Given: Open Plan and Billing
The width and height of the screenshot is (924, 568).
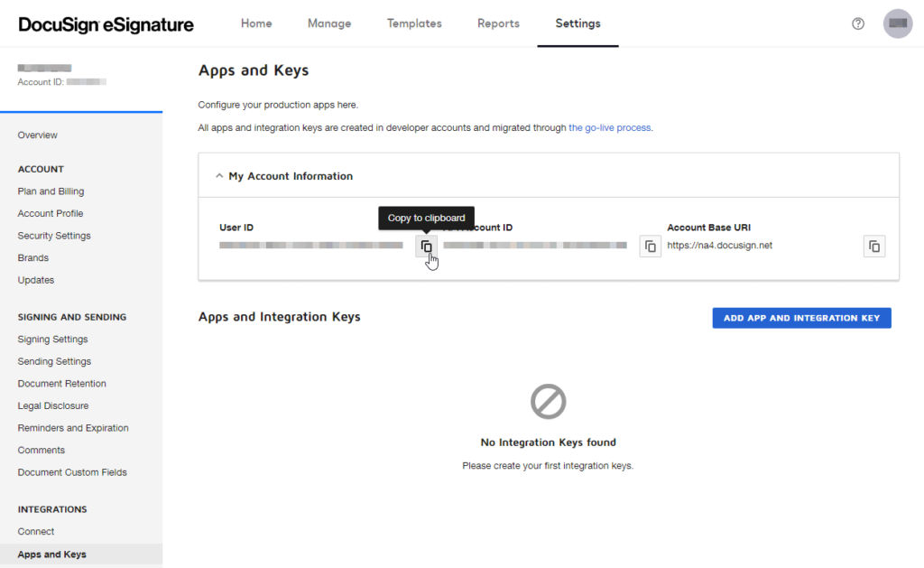Looking at the screenshot, I should point(51,191).
